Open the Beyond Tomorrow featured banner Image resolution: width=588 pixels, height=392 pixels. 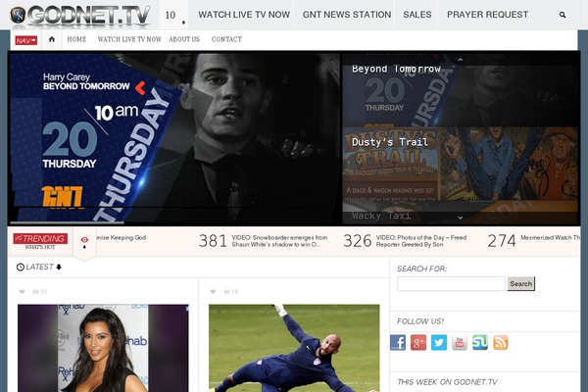coord(174,137)
